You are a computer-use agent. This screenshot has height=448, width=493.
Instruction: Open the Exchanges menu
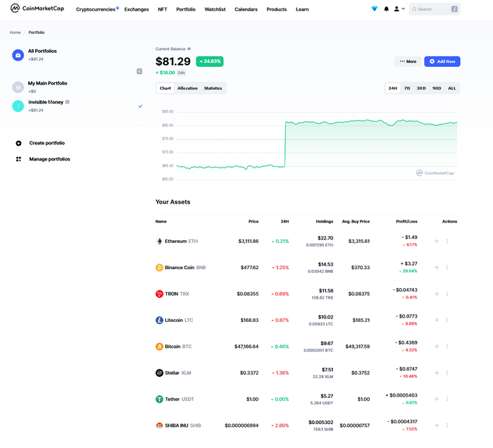tap(137, 9)
